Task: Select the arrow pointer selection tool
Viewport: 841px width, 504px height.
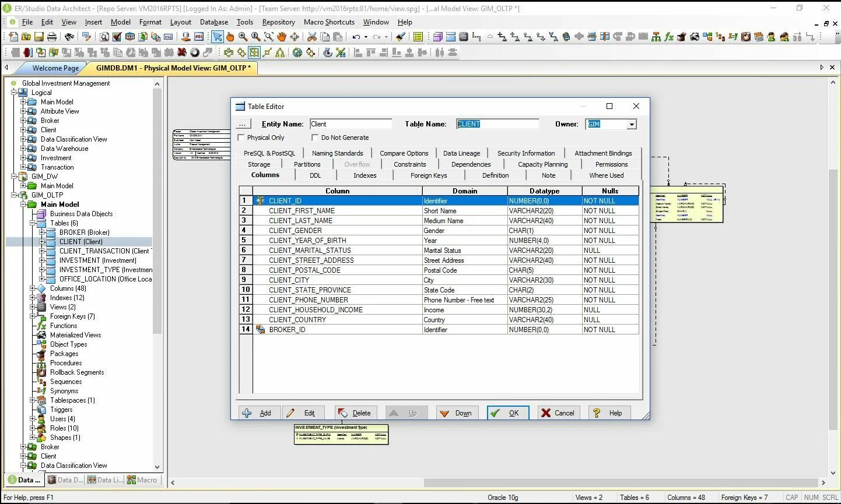Action: pyautogui.click(x=217, y=37)
